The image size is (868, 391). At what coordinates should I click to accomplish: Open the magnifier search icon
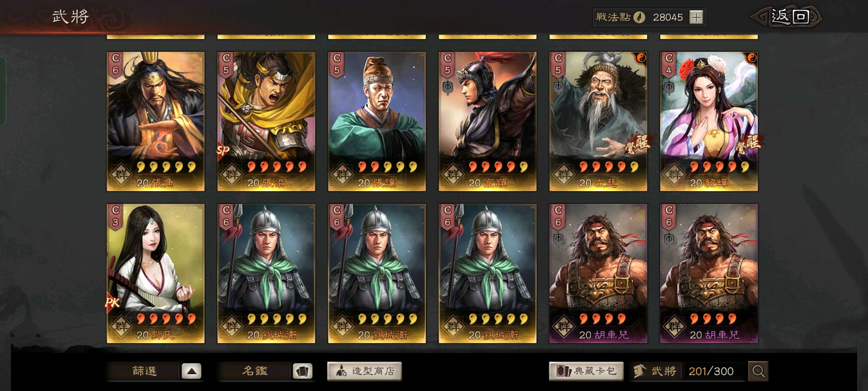pyautogui.click(x=758, y=371)
